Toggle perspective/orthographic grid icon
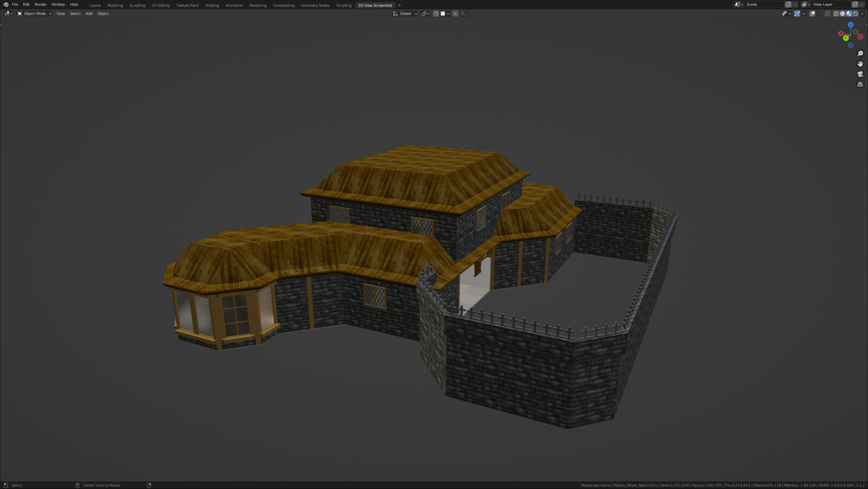 pyautogui.click(x=860, y=85)
